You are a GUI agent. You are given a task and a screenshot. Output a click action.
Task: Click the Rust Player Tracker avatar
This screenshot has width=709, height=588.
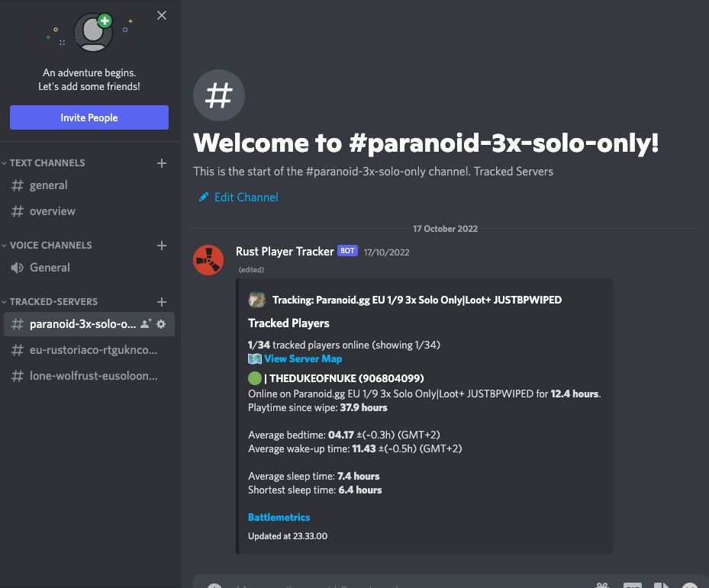click(208, 260)
